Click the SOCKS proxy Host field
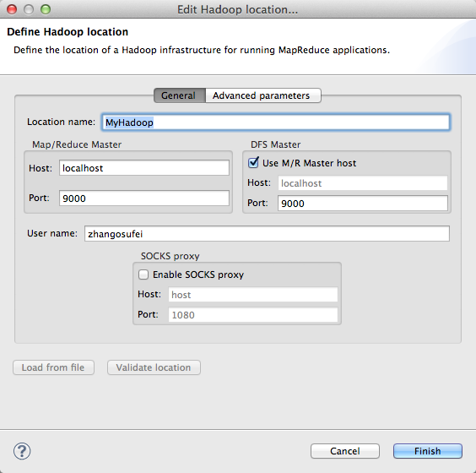Viewport: 476px width, 473px height. (x=253, y=295)
